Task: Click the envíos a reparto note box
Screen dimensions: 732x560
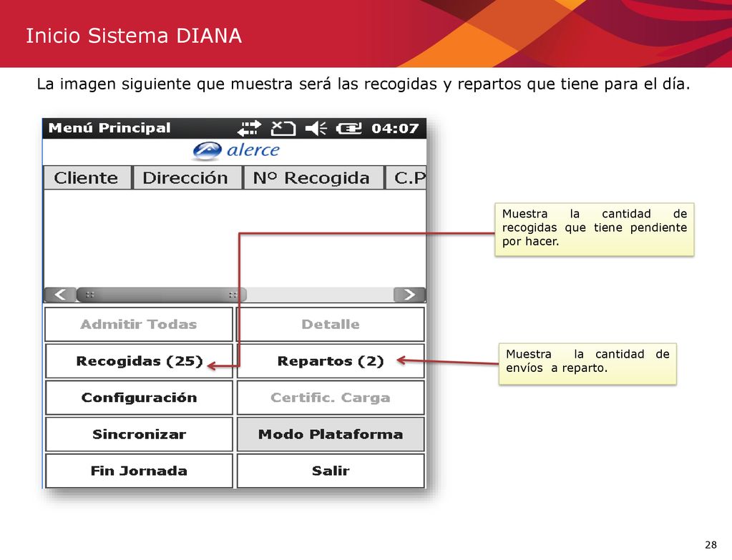Action: [587, 364]
